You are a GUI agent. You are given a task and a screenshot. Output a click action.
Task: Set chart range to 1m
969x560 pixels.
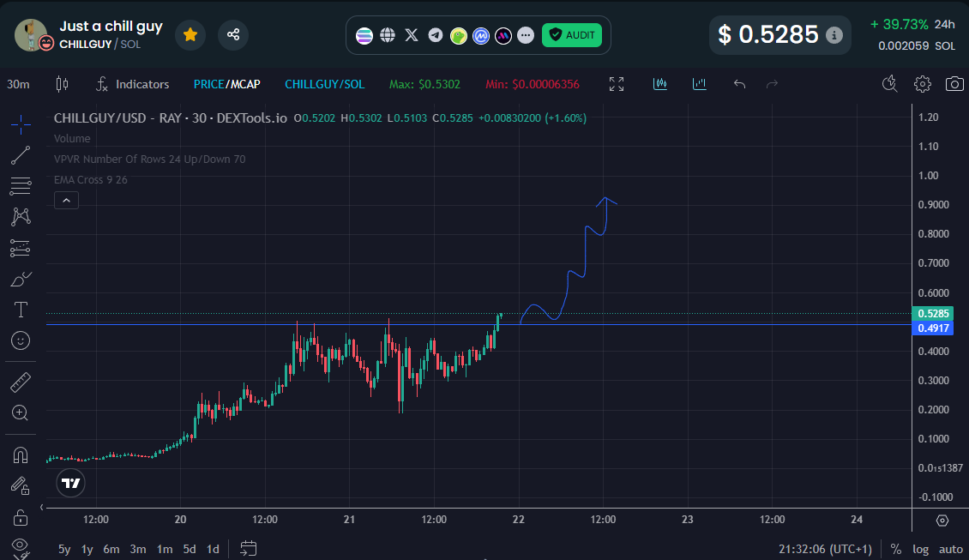pos(165,549)
